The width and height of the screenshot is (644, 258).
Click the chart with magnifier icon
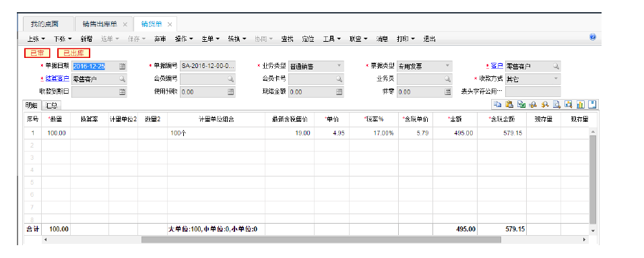click(569, 105)
